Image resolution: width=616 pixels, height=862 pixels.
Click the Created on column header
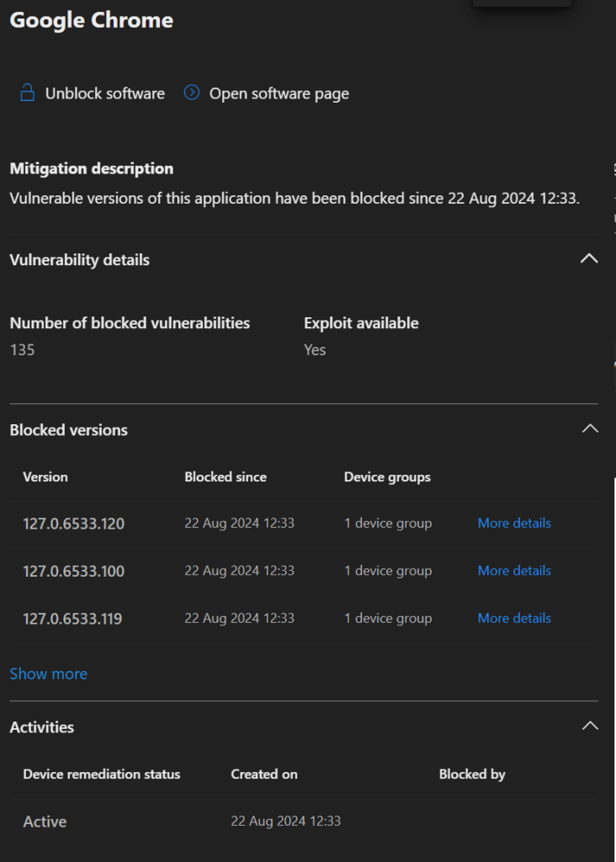pyautogui.click(x=264, y=774)
